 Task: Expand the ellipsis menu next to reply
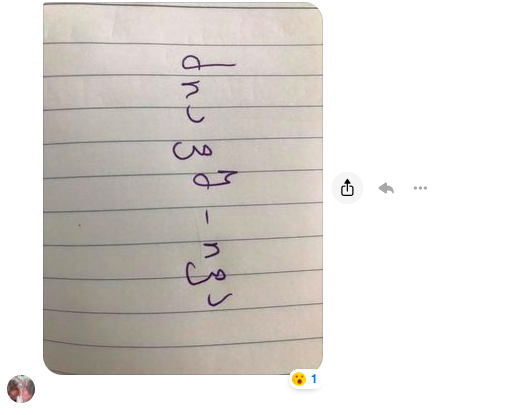(420, 188)
